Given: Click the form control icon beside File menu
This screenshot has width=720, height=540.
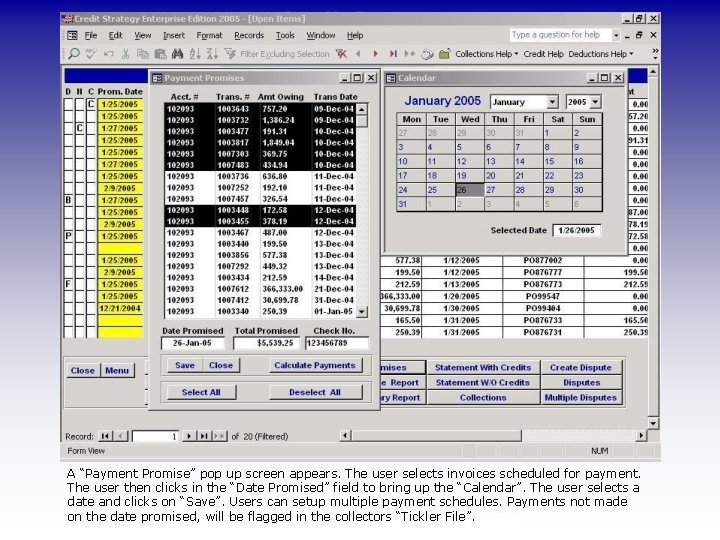Looking at the screenshot, I should coord(72,35).
